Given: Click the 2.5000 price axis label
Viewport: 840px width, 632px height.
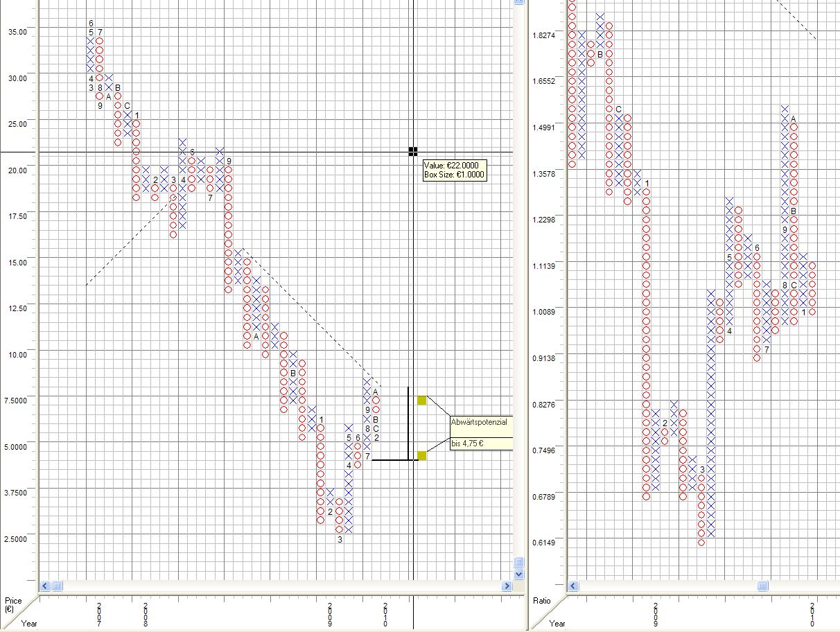Looking at the screenshot, I should (x=17, y=539).
